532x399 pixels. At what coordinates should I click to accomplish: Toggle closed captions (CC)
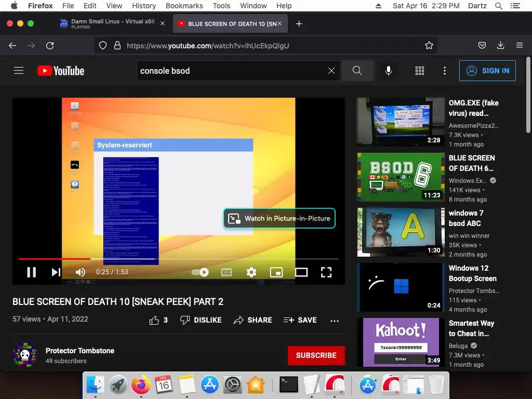[x=227, y=272]
